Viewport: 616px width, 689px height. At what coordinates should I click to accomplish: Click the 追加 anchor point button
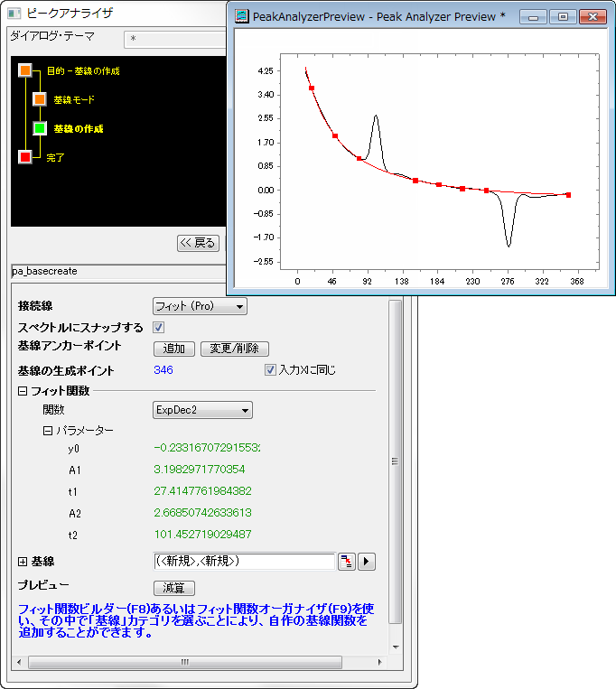174,349
